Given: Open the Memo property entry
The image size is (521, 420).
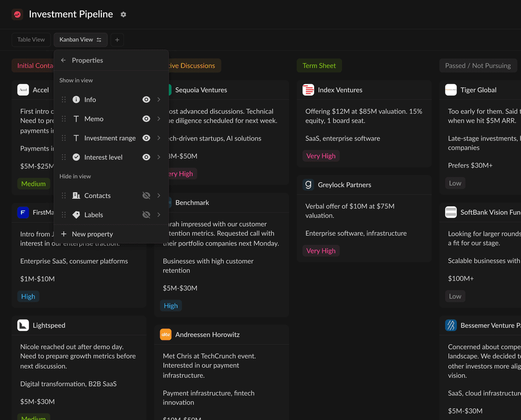Looking at the screenshot, I should tap(111, 119).
